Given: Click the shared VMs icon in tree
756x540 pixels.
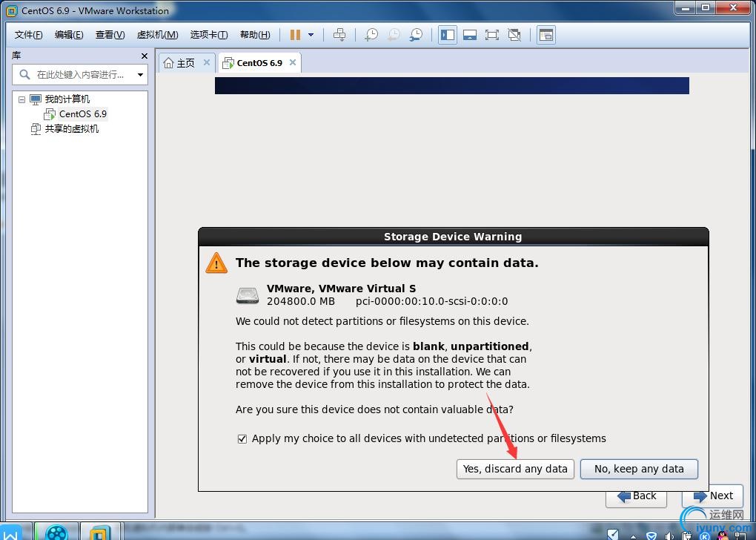Looking at the screenshot, I should pos(36,129).
